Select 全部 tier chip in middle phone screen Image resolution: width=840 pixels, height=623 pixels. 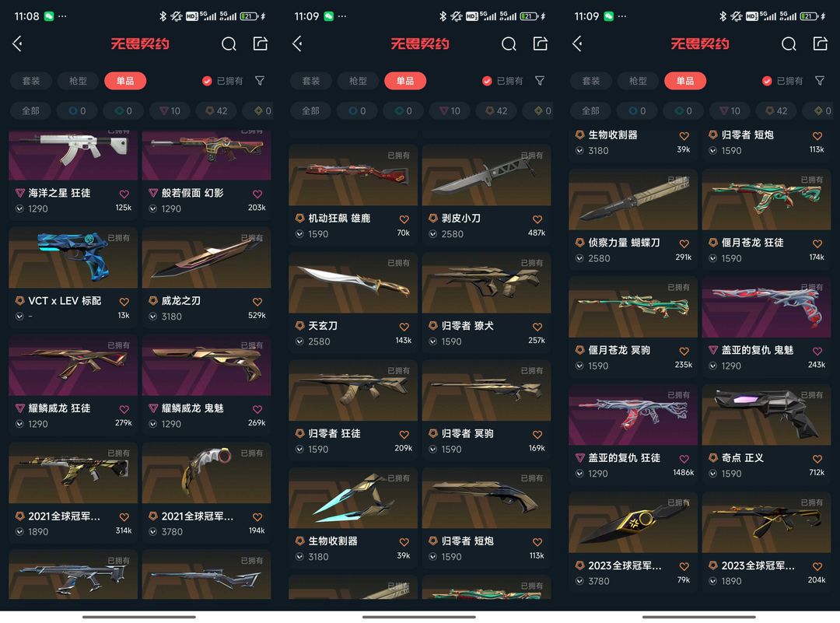pyautogui.click(x=310, y=111)
